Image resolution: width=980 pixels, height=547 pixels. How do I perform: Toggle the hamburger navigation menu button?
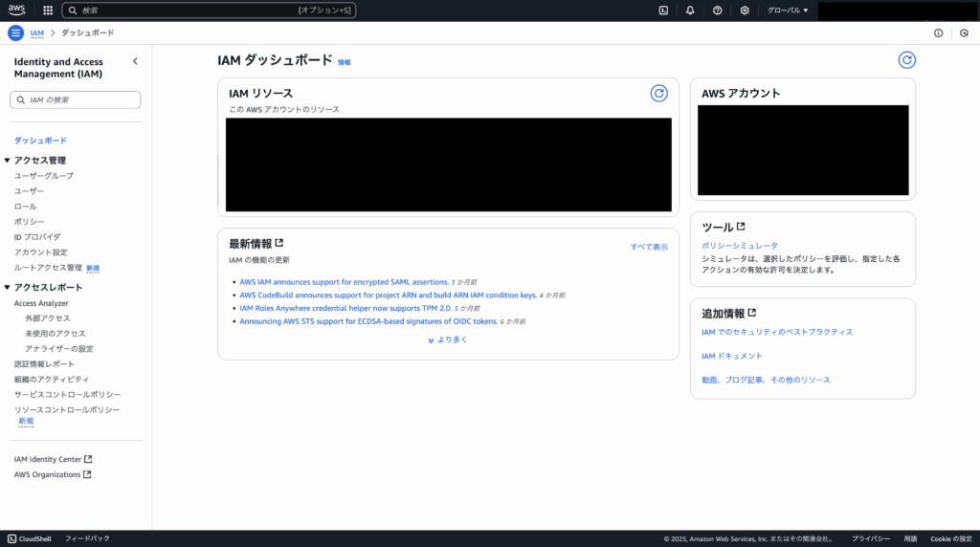point(15,33)
